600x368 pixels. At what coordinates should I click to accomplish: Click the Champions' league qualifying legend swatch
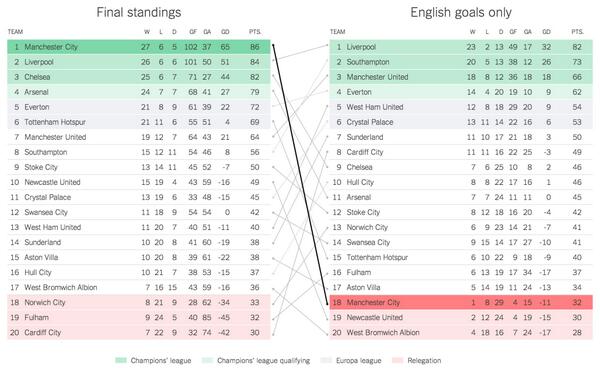[207, 360]
